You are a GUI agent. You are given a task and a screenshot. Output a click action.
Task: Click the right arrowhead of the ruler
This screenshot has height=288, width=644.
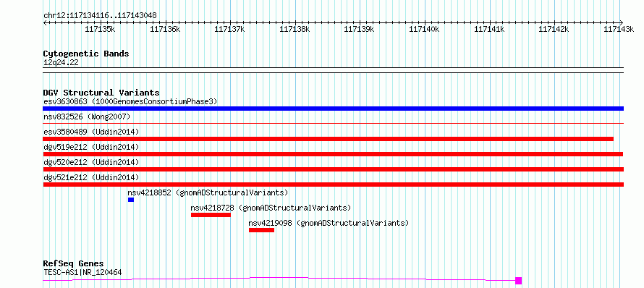[622, 22]
